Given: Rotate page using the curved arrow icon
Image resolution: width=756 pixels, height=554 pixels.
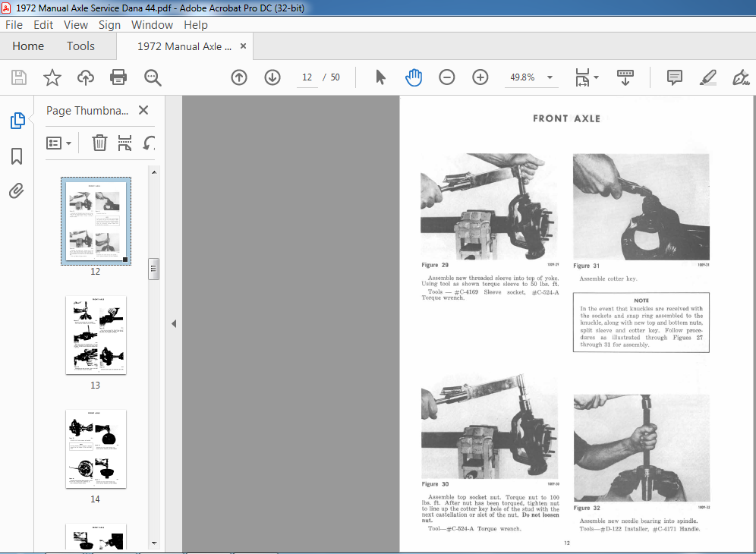Looking at the screenshot, I should pyautogui.click(x=149, y=143).
